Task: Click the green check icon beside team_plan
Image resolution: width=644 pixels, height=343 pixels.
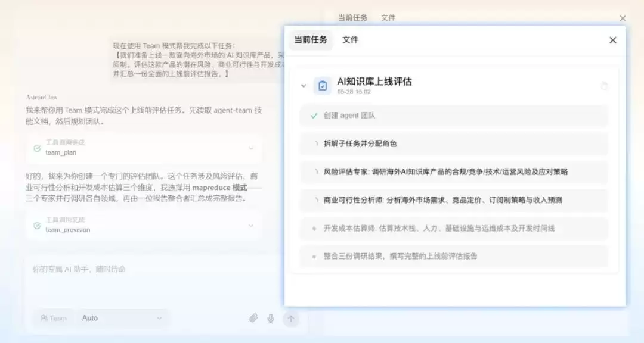Action: (37, 148)
